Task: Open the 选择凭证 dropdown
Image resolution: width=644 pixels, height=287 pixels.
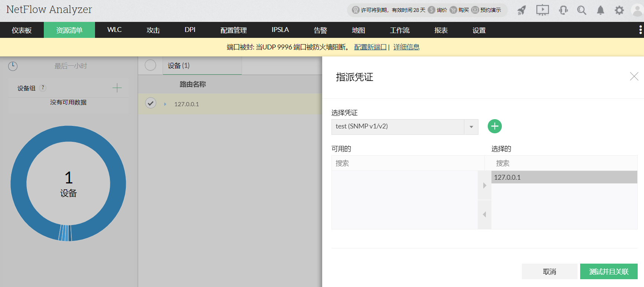Action: click(x=405, y=127)
